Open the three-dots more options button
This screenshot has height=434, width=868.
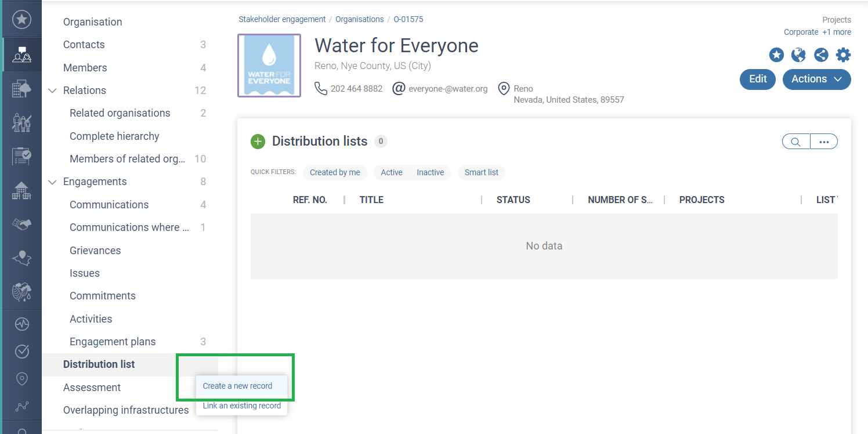[x=823, y=142]
